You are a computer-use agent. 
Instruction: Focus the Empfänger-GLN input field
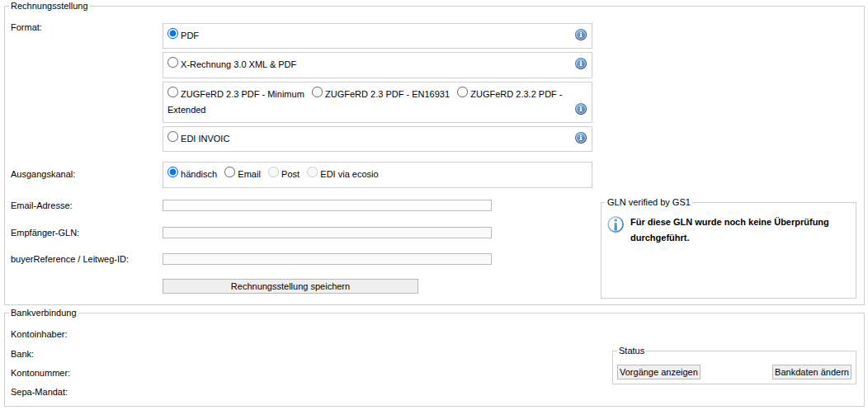point(327,233)
